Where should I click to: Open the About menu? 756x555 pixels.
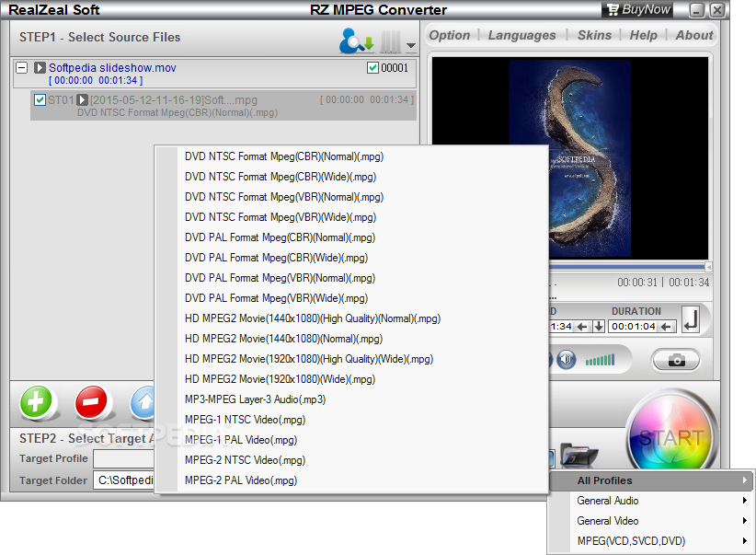(x=693, y=35)
